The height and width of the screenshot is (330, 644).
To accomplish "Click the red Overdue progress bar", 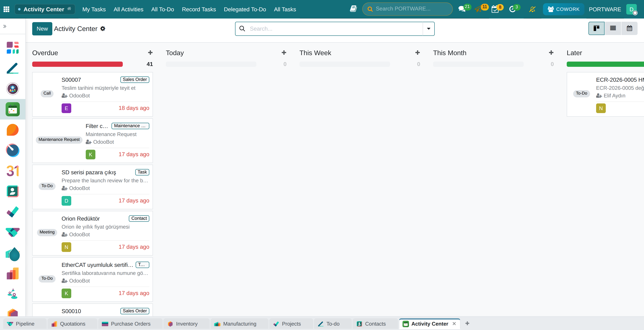I will point(77,64).
